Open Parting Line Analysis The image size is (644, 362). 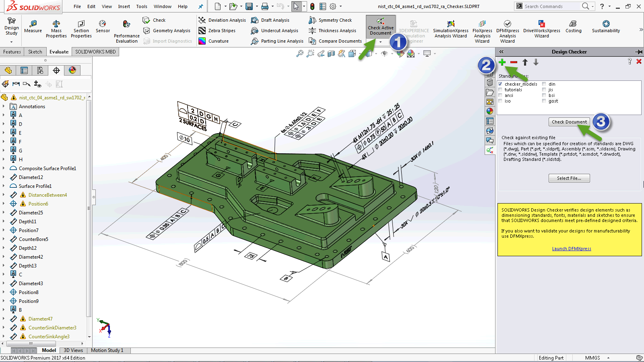click(x=277, y=41)
